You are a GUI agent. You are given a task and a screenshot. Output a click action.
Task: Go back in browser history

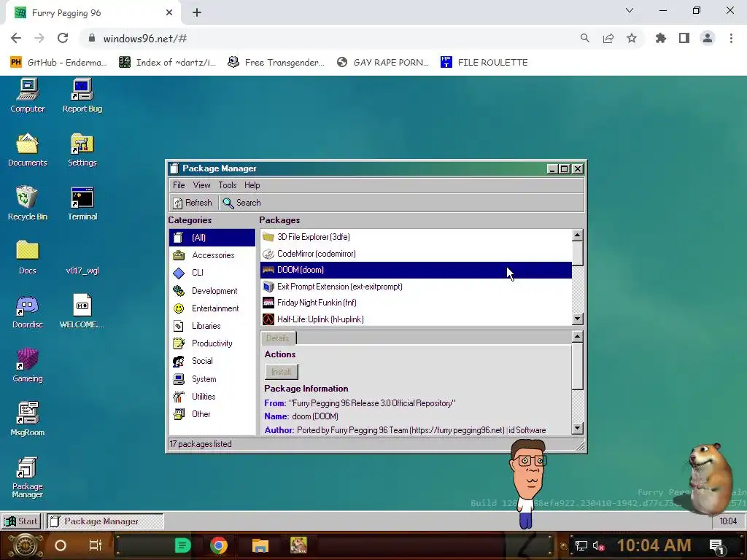pos(16,38)
